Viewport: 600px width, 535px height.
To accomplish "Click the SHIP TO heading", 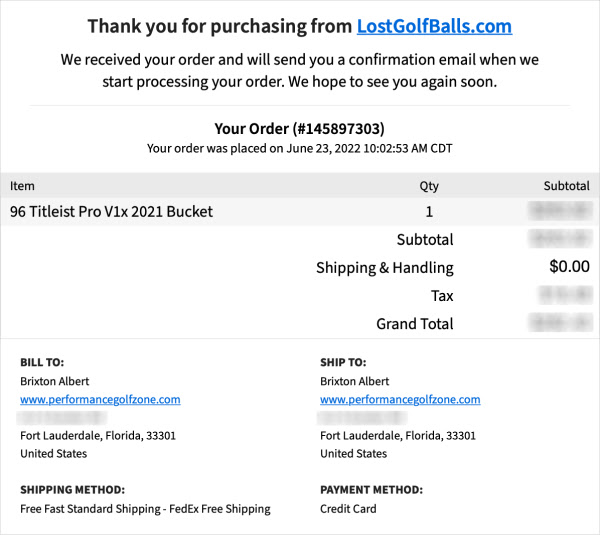I will tap(343, 362).
